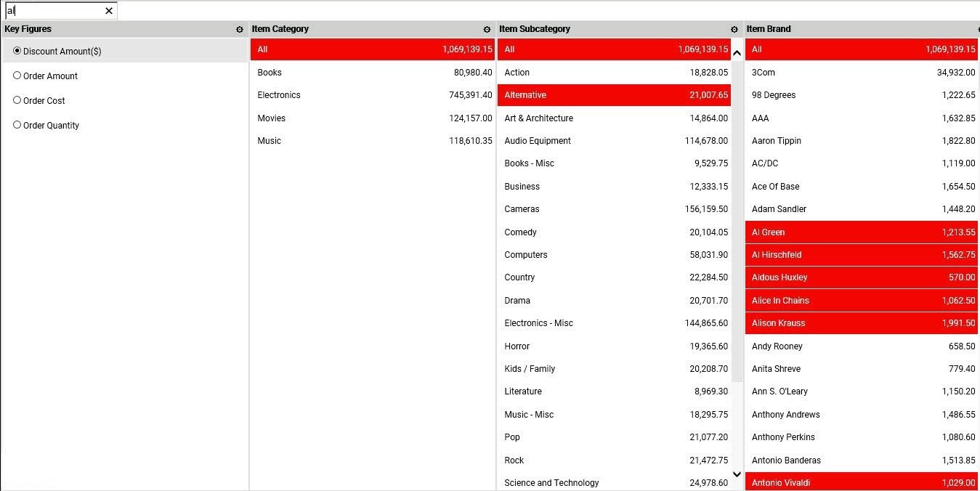
Task: Select the Order Amount radio button
Action: pyautogui.click(x=17, y=76)
